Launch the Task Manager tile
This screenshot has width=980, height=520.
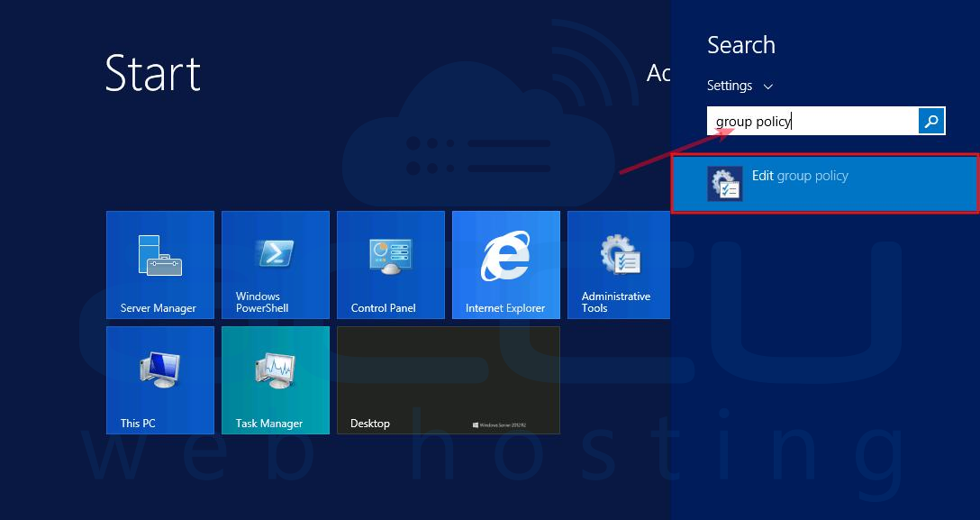pos(276,380)
